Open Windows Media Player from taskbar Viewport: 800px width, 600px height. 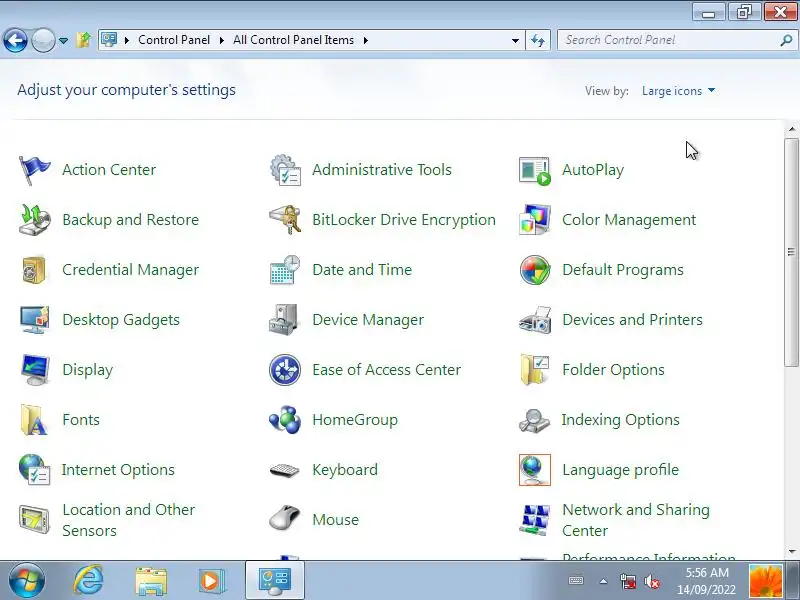point(211,581)
